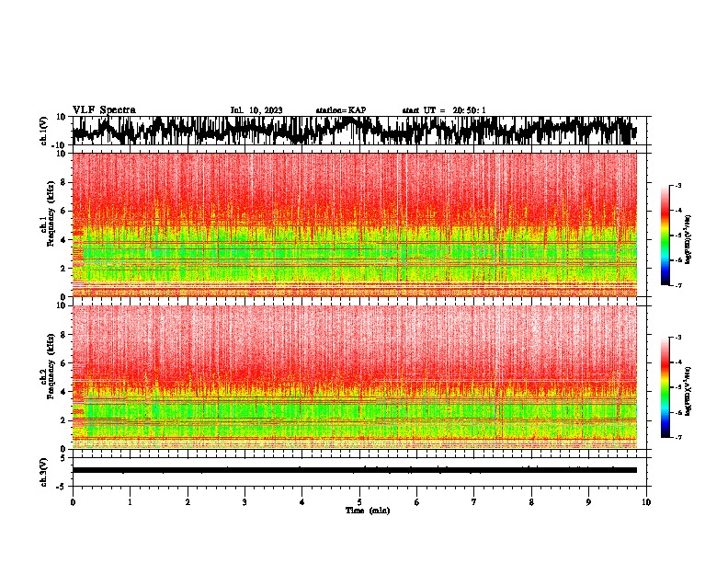Click the ch.2 spectrogram color scale bar

tap(665, 387)
